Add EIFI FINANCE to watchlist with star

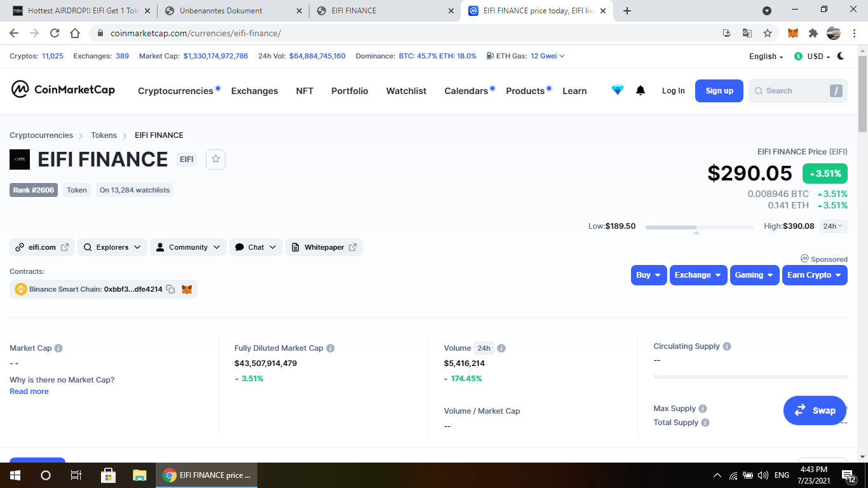point(215,159)
